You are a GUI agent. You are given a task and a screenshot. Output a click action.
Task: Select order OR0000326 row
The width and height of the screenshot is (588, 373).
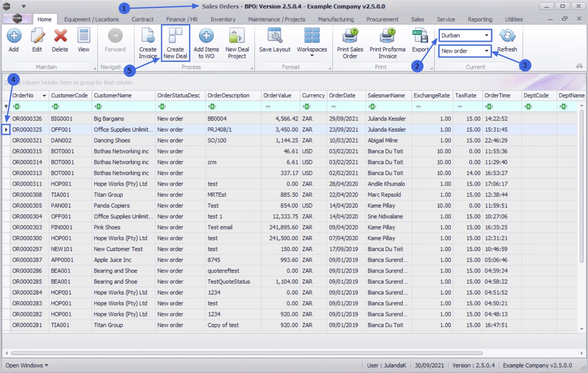[x=289, y=119]
